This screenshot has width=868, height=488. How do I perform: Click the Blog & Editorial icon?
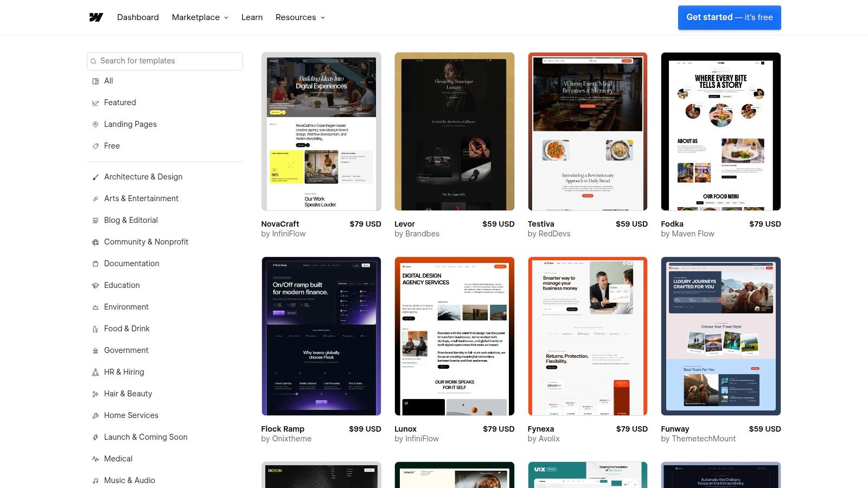coord(95,221)
